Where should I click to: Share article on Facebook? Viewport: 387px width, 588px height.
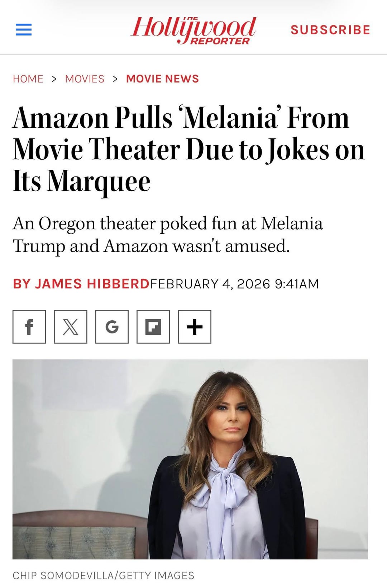(29, 327)
